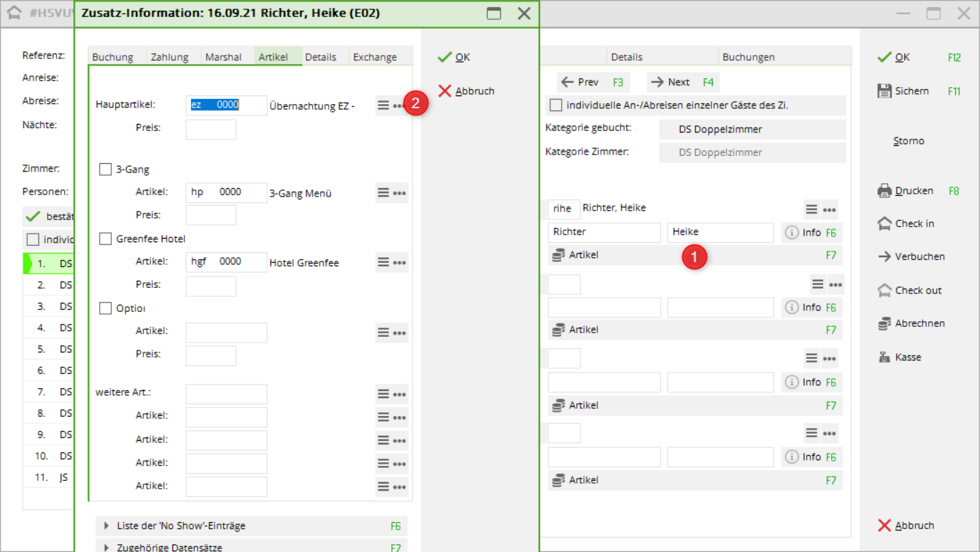
Task: Expand the Zugehörige Datensätze section
Action: [x=108, y=547]
